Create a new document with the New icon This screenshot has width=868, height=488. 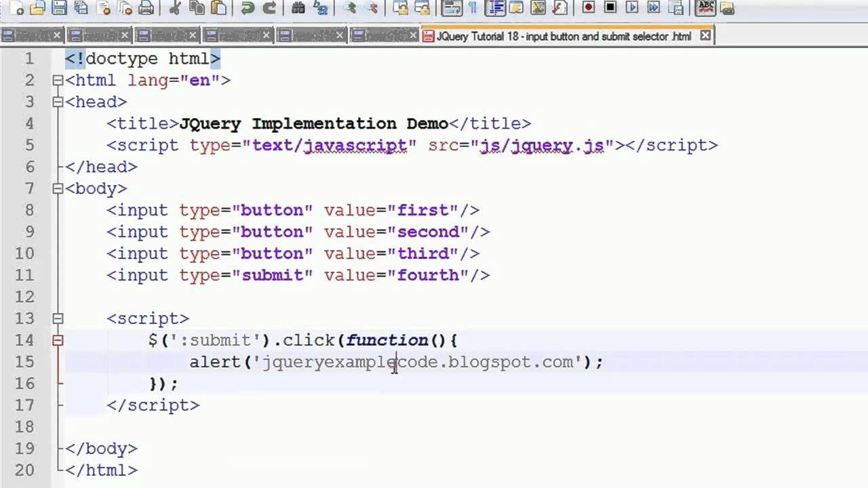click(x=16, y=7)
